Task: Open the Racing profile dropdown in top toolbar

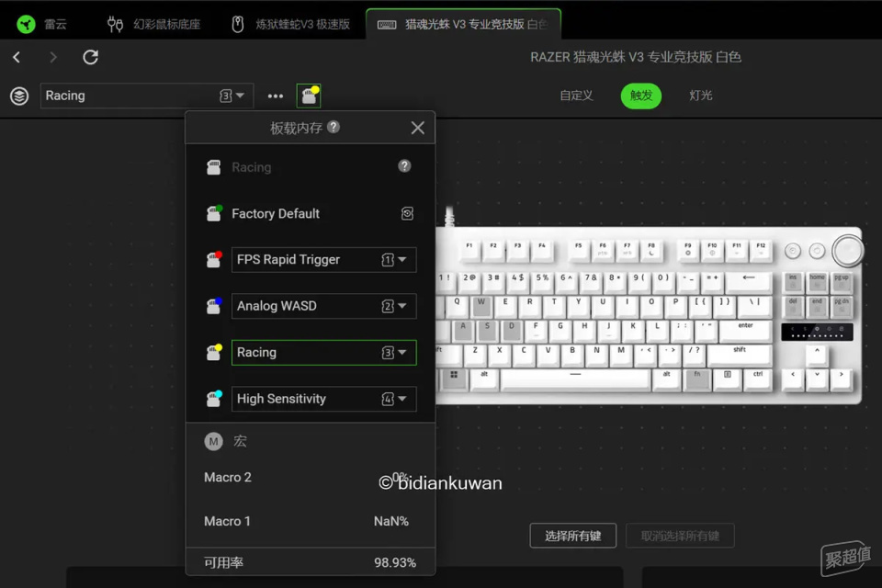Action: 147,96
